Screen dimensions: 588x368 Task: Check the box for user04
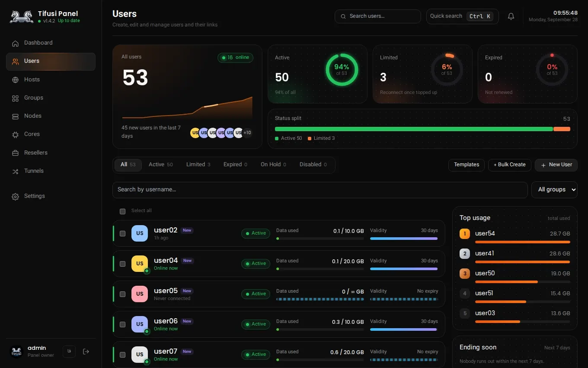tap(122, 264)
